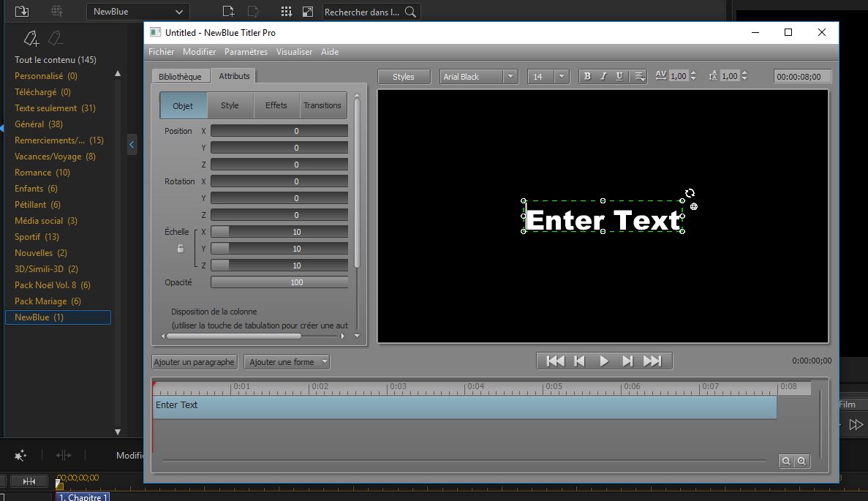Click the Ajouter un paragraphe button

pyautogui.click(x=195, y=362)
